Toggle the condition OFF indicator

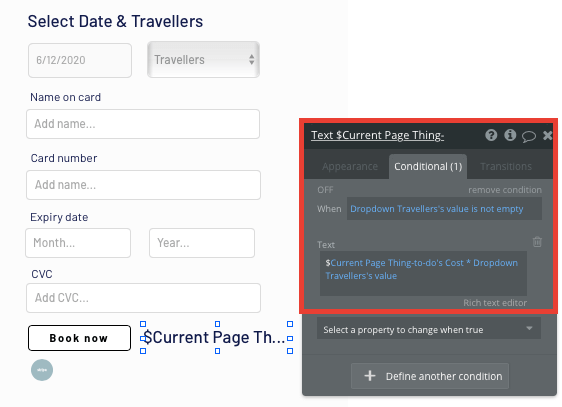click(x=325, y=190)
